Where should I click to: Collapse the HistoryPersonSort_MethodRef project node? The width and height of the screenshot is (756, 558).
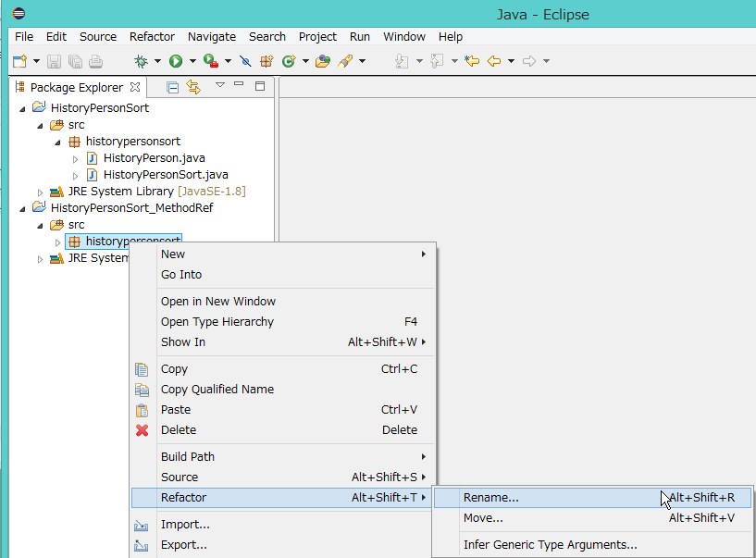(22, 209)
